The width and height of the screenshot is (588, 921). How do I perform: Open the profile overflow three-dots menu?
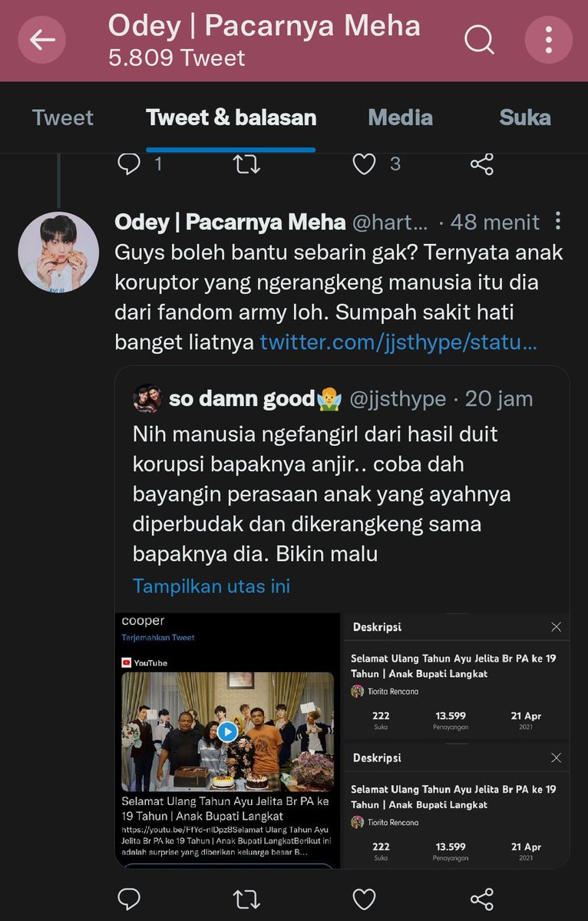click(548, 39)
